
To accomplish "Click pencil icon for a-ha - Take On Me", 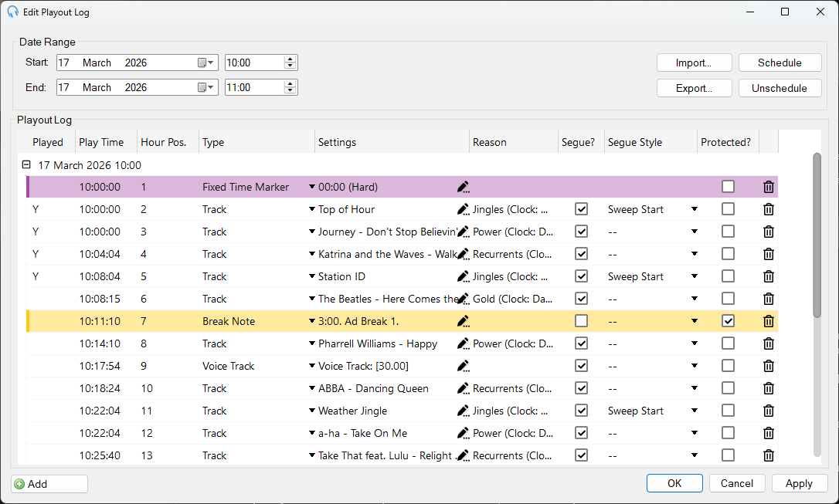I will coord(464,434).
